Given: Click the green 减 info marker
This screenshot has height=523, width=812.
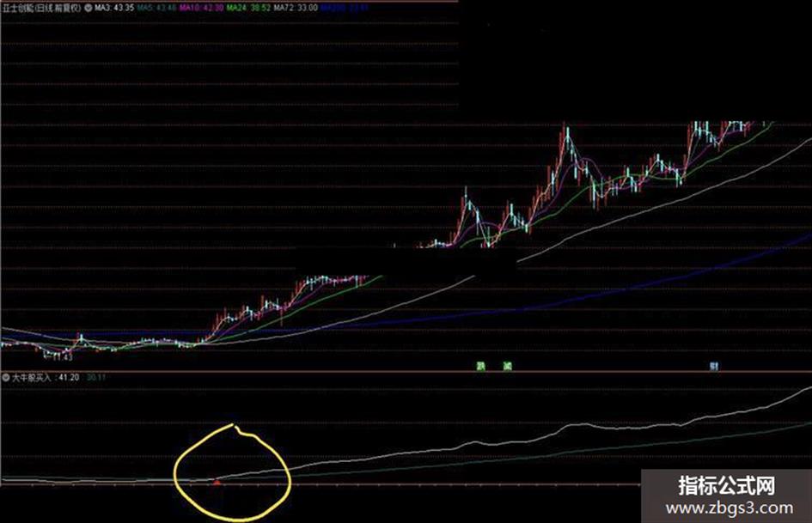Looking at the screenshot, I should [508, 367].
